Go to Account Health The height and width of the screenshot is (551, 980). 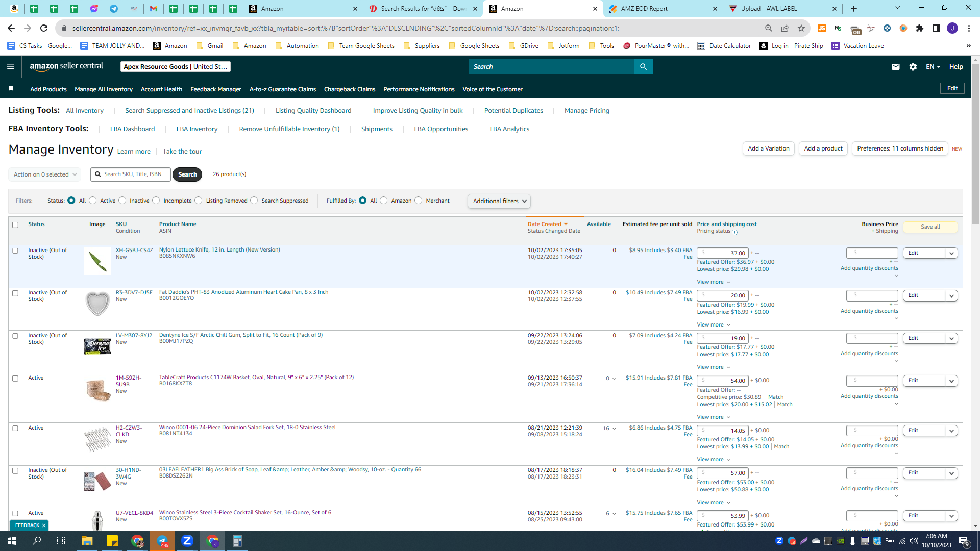pyautogui.click(x=161, y=89)
